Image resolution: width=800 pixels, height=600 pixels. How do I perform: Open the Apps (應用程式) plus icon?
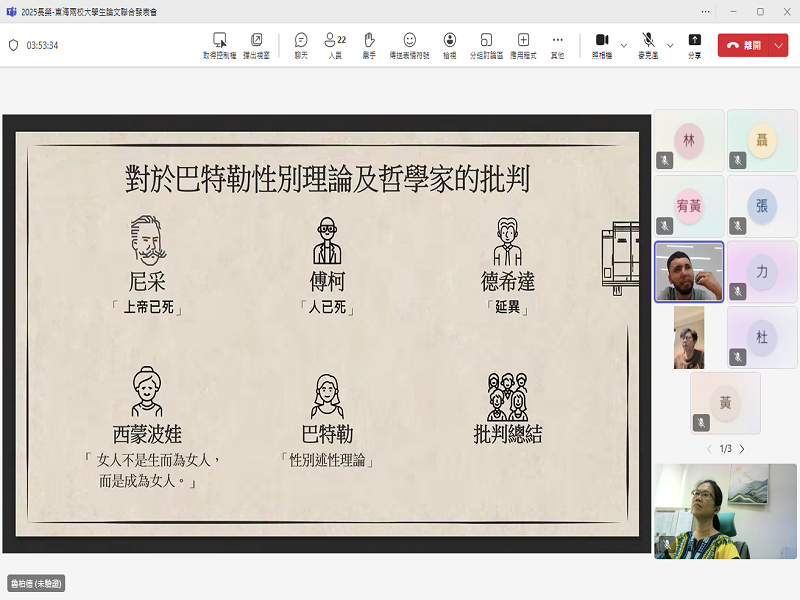point(523,40)
